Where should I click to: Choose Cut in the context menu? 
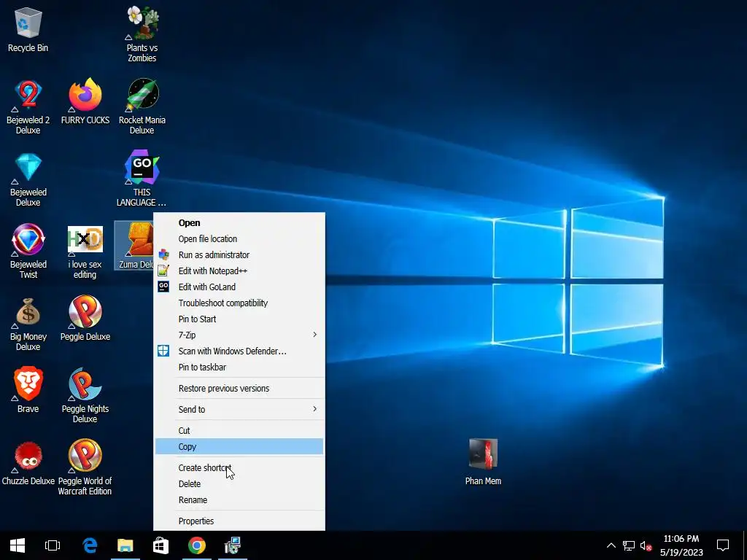point(239,430)
